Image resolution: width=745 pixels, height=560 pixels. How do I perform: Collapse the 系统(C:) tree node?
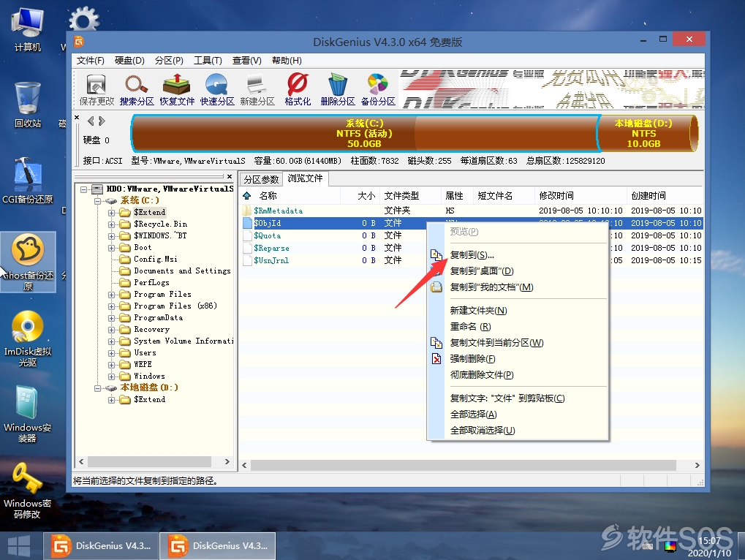[97, 201]
